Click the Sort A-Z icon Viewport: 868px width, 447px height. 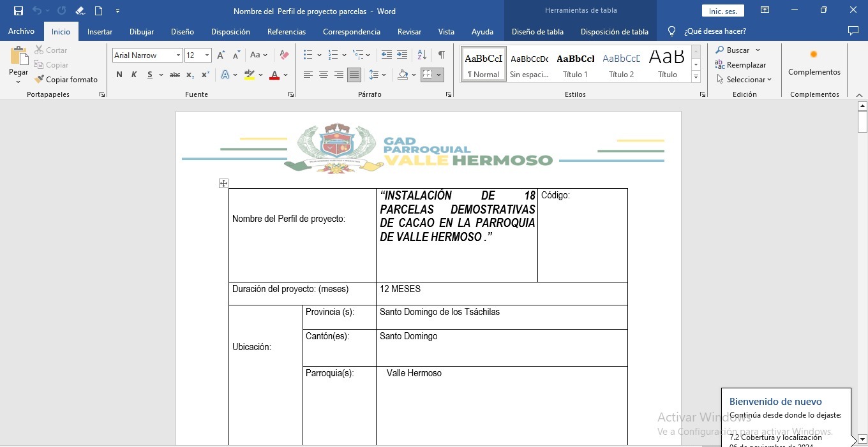click(x=422, y=55)
